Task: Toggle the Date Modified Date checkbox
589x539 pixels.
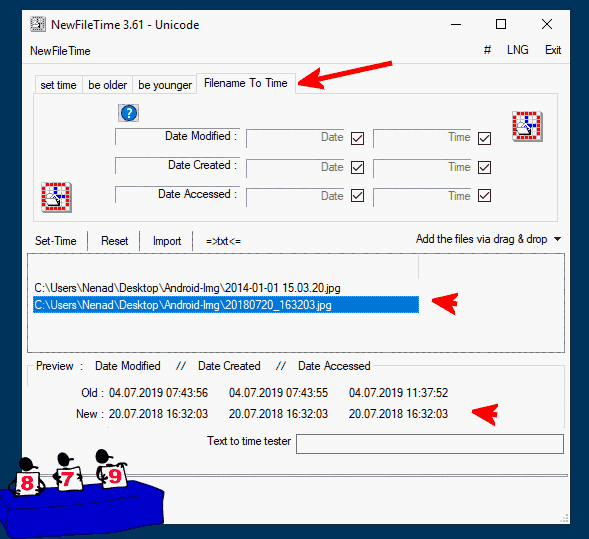Action: click(357, 138)
